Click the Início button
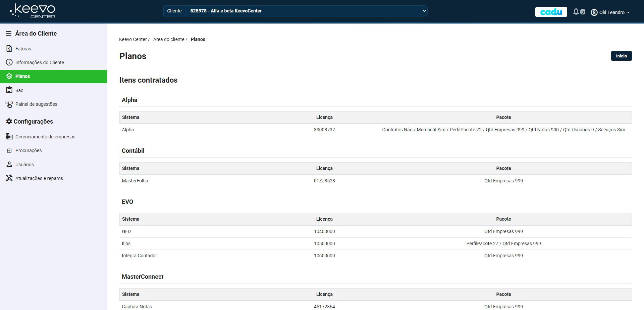644x310 pixels. 621,56
